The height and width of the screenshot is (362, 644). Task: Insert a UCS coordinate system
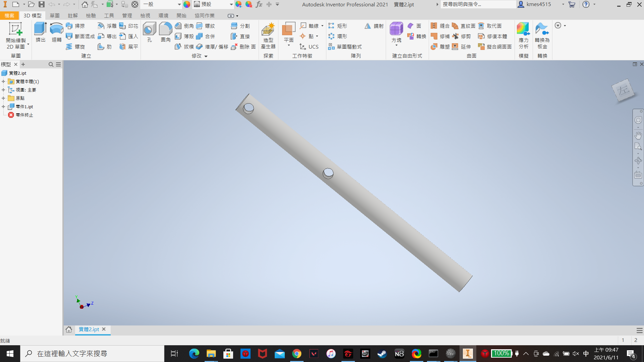309,47
